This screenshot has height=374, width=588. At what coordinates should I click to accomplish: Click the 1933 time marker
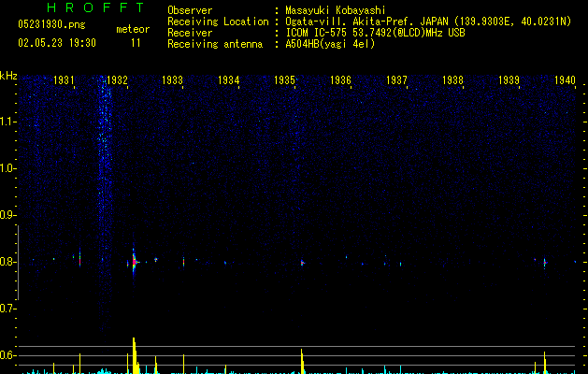point(173,80)
